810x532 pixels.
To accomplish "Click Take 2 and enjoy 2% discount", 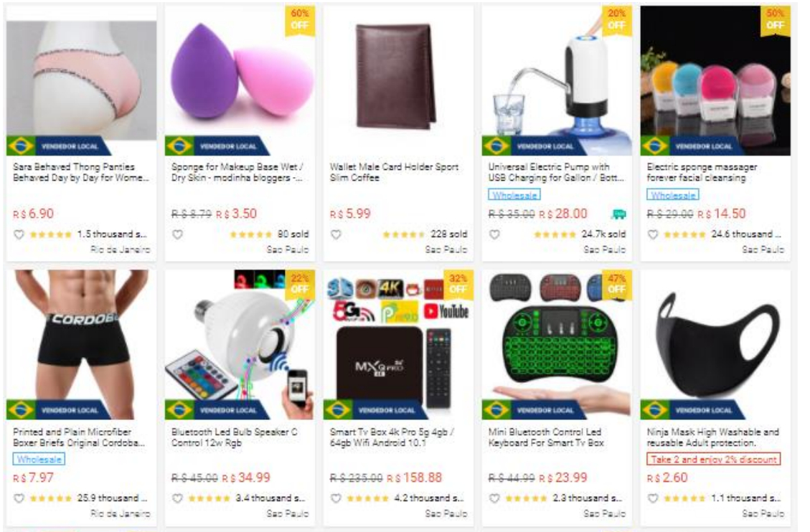I will [x=713, y=460].
